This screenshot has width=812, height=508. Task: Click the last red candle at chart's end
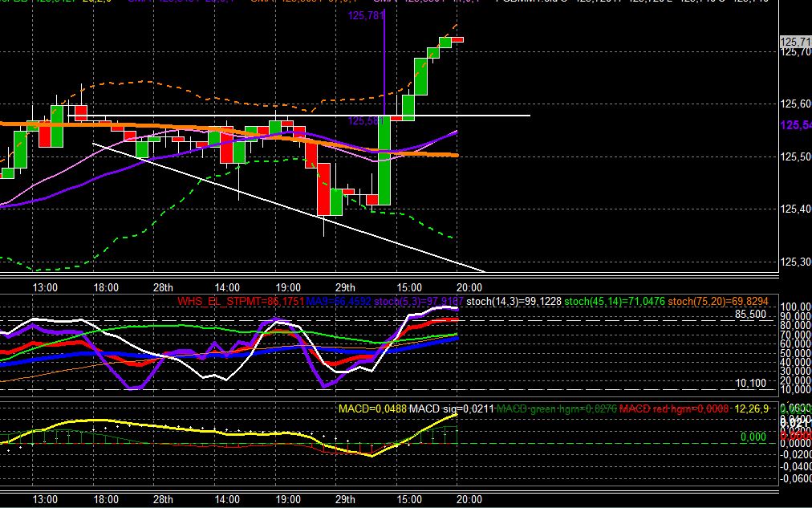coord(457,40)
